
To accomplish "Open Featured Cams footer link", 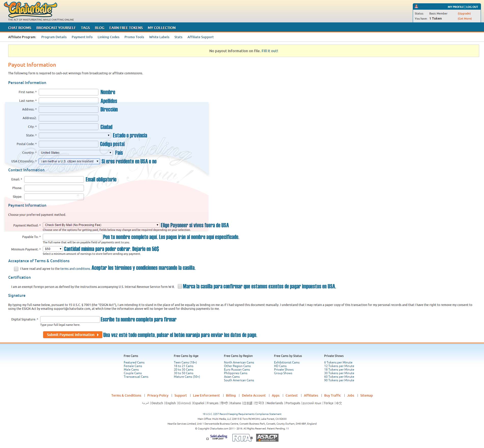I will pyautogui.click(x=134, y=362).
